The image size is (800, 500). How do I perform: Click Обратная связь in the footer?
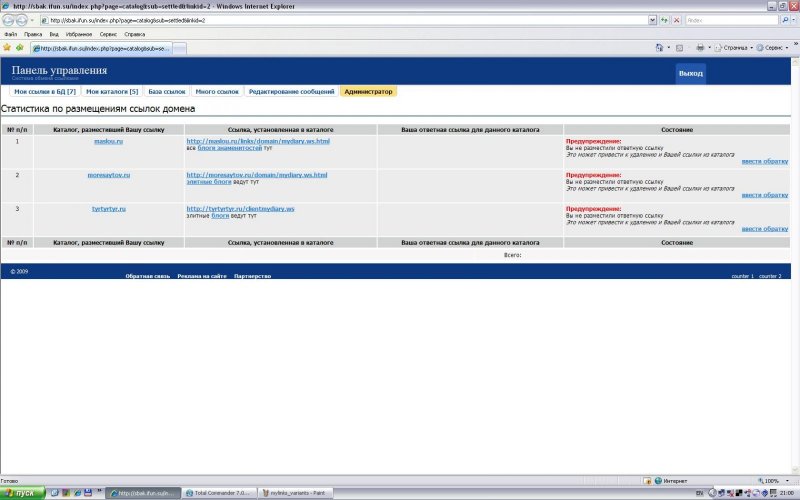(145, 276)
